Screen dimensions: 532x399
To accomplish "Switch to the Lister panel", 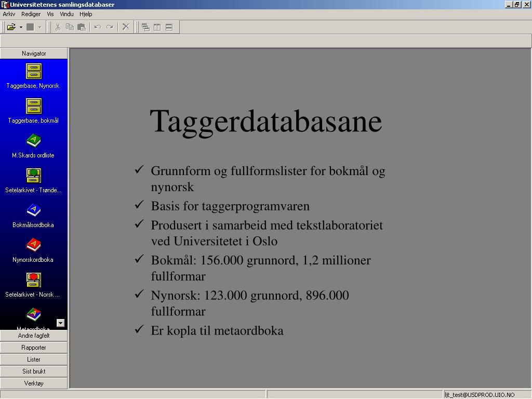I will click(x=34, y=360).
